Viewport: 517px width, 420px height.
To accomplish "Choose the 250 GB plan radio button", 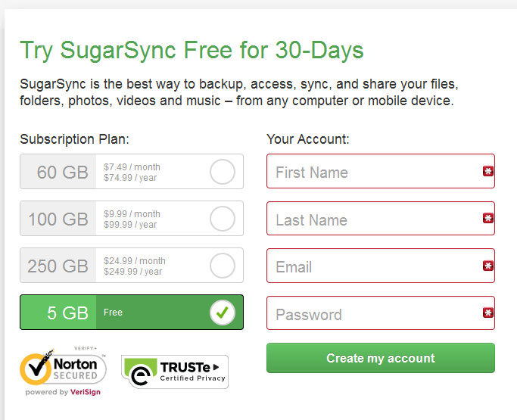I will [x=223, y=266].
